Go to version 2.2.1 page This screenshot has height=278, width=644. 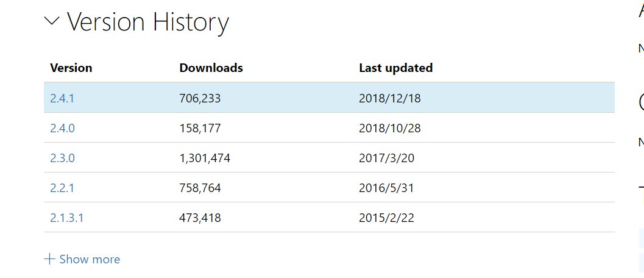(x=62, y=188)
